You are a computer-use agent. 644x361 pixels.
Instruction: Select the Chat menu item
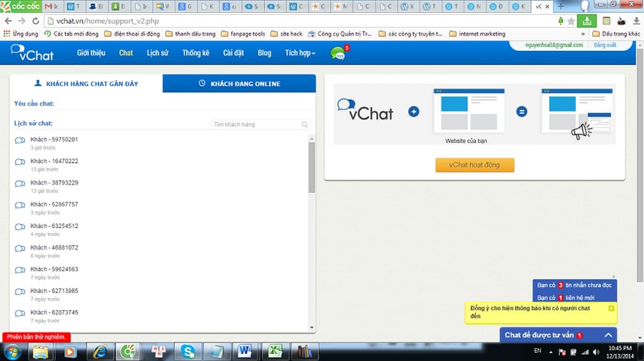pyautogui.click(x=126, y=53)
